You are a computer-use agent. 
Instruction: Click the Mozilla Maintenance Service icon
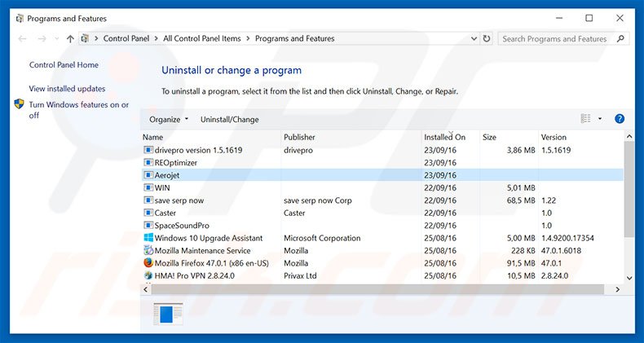148,250
